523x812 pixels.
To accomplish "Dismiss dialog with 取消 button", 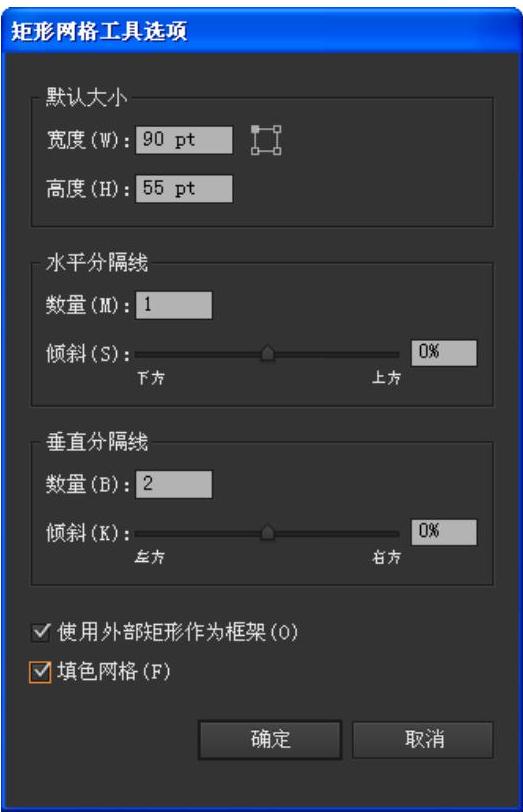I will click(423, 740).
